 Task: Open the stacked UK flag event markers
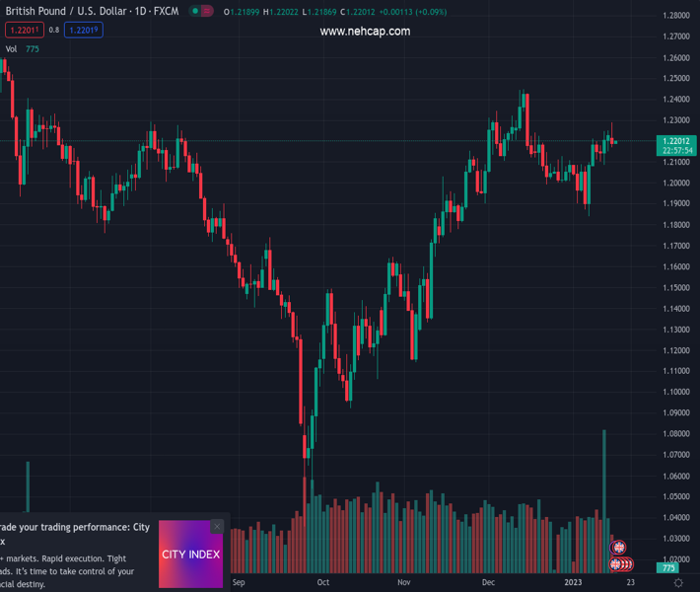(x=620, y=564)
